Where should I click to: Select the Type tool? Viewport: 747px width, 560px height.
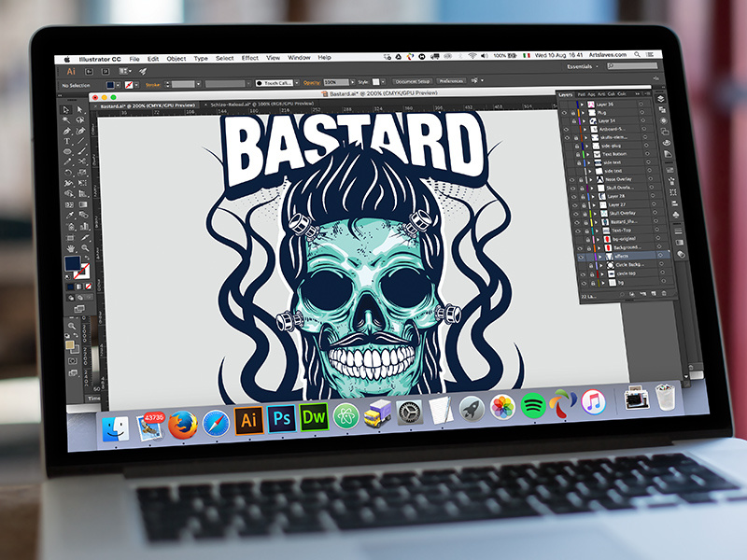66,141
